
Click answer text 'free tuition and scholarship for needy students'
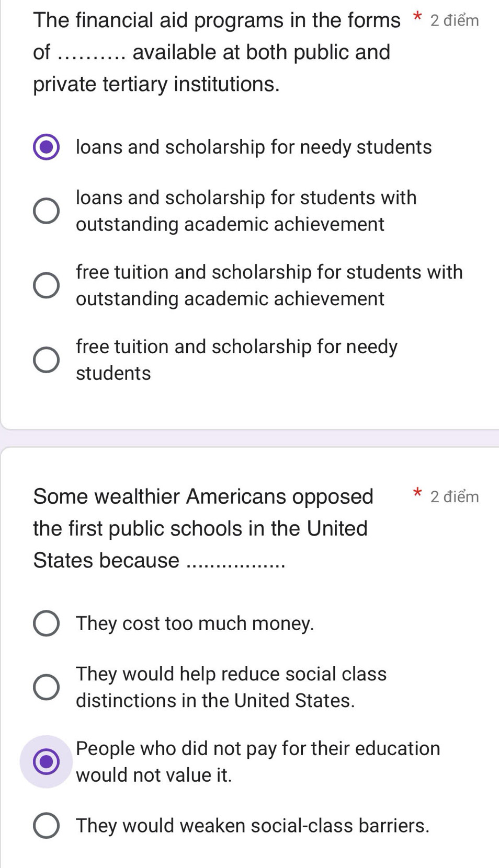pos(237,360)
